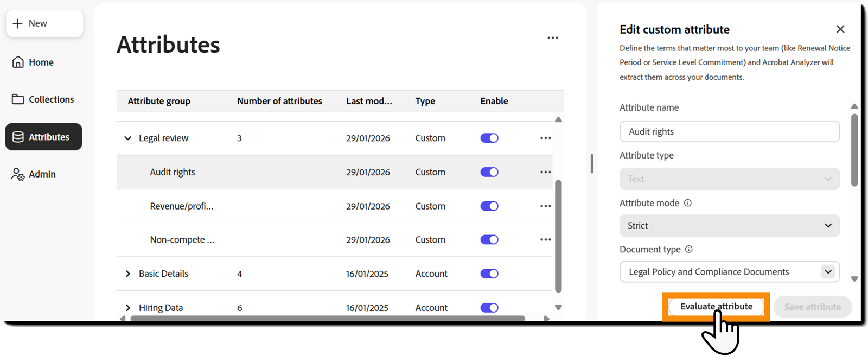This screenshot has height=355, width=868.
Task: Close the Edit custom attribute panel
Action: pyautogui.click(x=840, y=29)
